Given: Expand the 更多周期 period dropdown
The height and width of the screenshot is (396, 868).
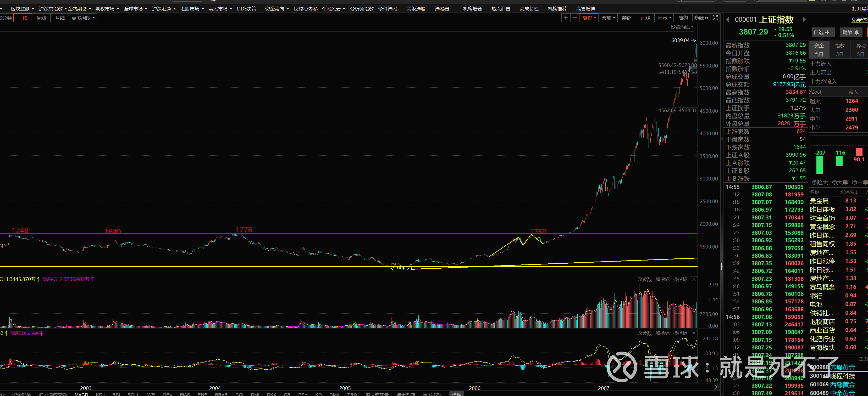Looking at the screenshot, I should pyautogui.click(x=83, y=18).
